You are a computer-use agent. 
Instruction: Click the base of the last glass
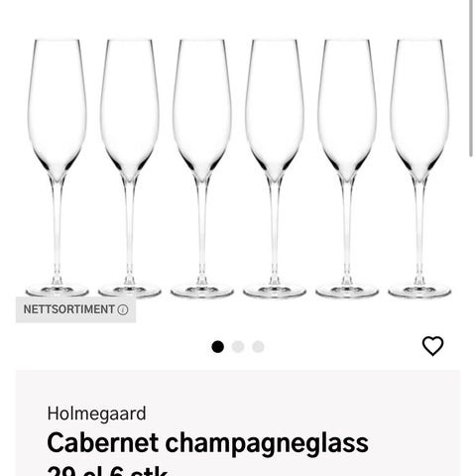[419, 291]
